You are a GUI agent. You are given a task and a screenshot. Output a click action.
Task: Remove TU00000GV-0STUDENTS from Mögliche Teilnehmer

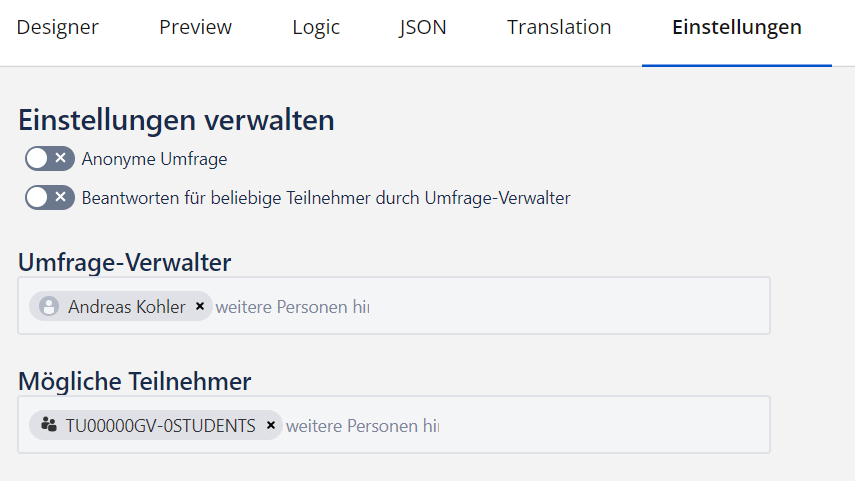(x=270, y=425)
